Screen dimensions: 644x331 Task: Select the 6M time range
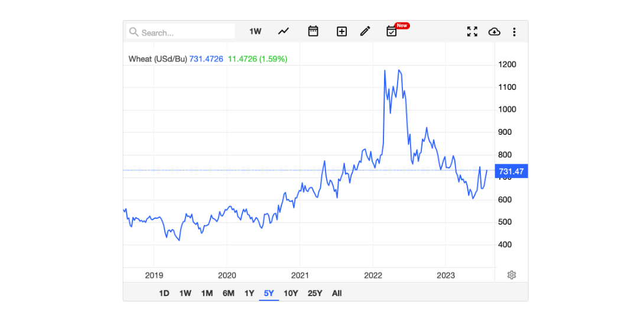tap(229, 293)
